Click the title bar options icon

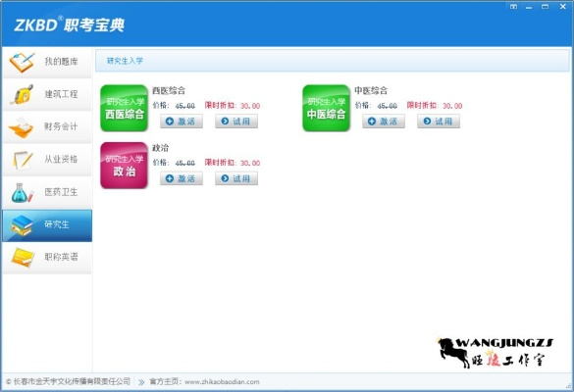[513, 7]
